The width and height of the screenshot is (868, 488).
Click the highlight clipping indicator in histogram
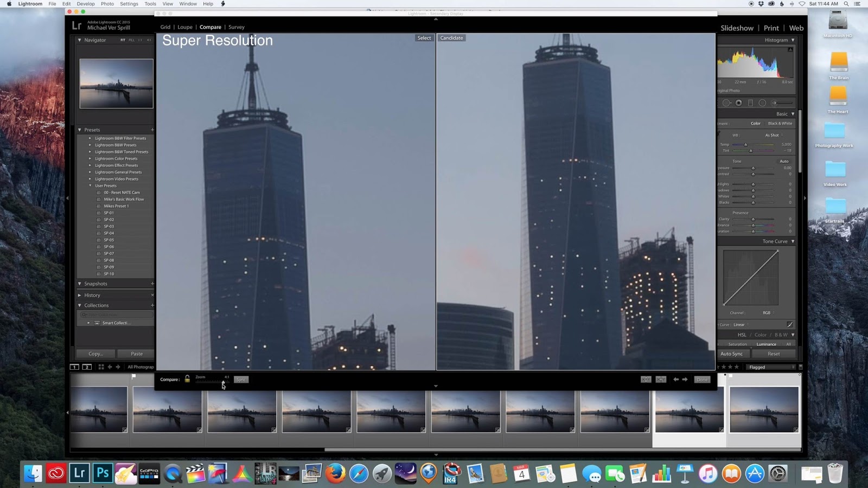790,49
